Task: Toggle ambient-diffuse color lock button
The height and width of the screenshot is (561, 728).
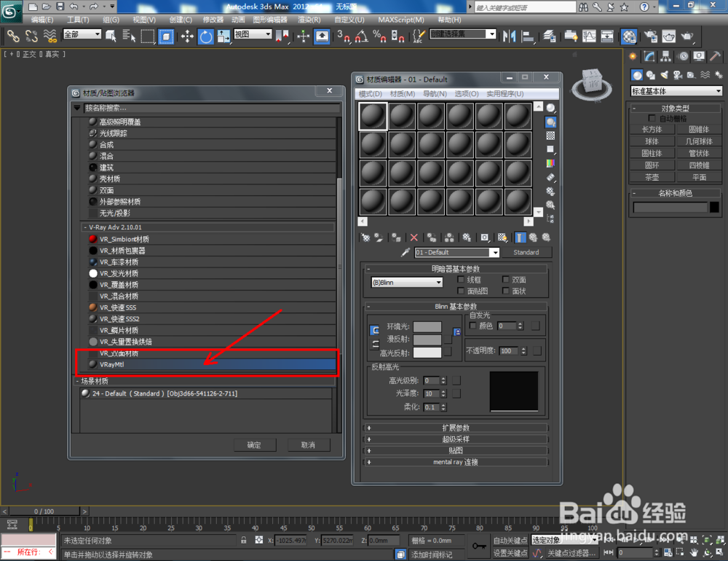Action: click(375, 331)
